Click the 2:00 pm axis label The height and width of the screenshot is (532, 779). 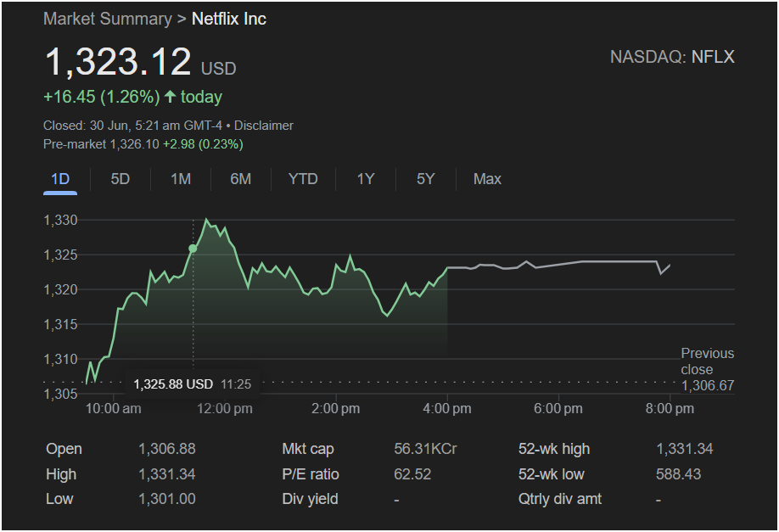(x=336, y=409)
